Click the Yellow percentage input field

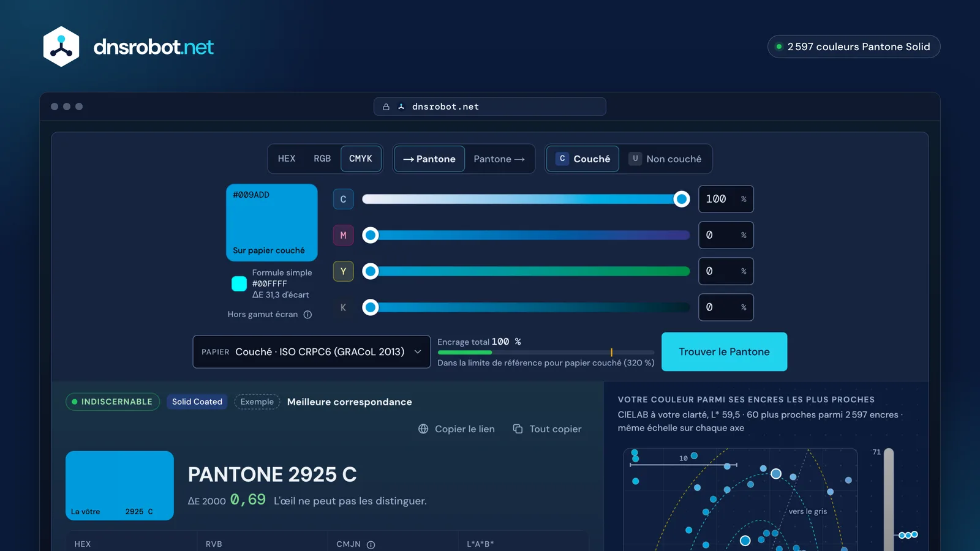point(726,271)
